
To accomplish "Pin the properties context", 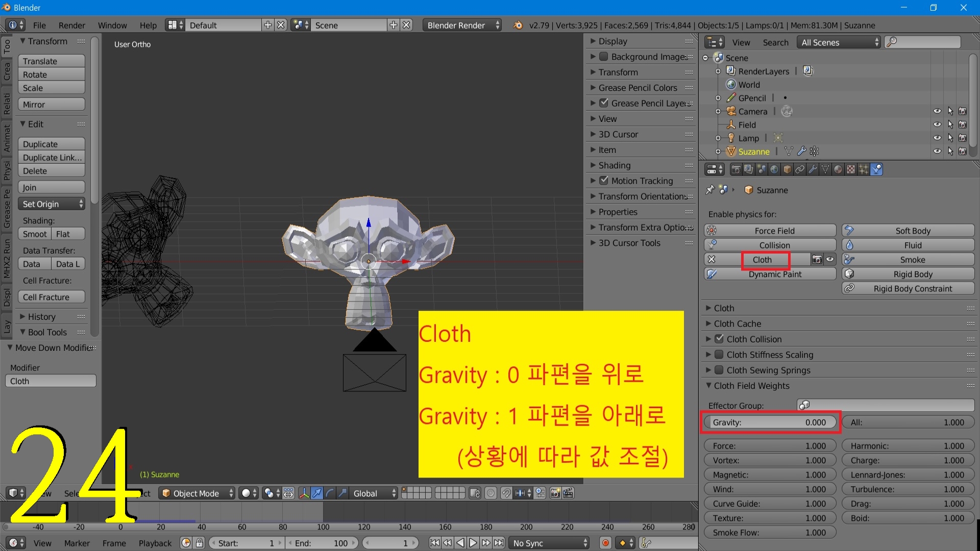I will [x=710, y=190].
